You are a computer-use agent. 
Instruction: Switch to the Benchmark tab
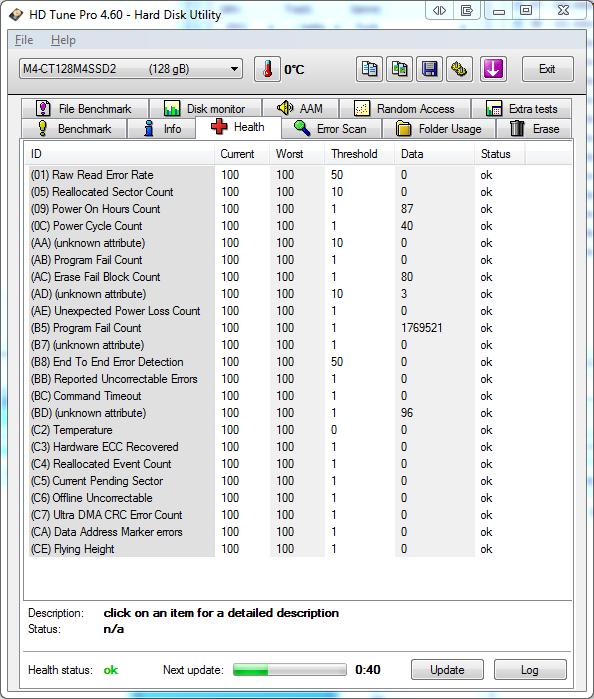[74, 128]
